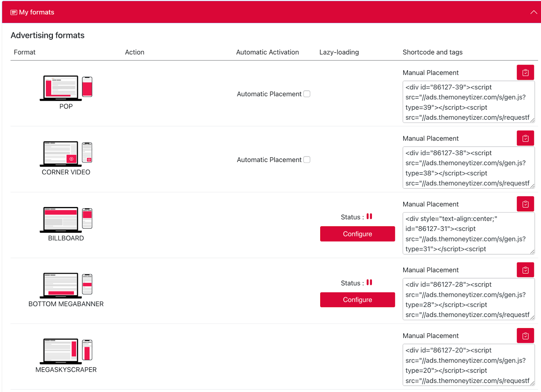Click the Megaskyscraper shortcode text area

pyautogui.click(x=468, y=365)
